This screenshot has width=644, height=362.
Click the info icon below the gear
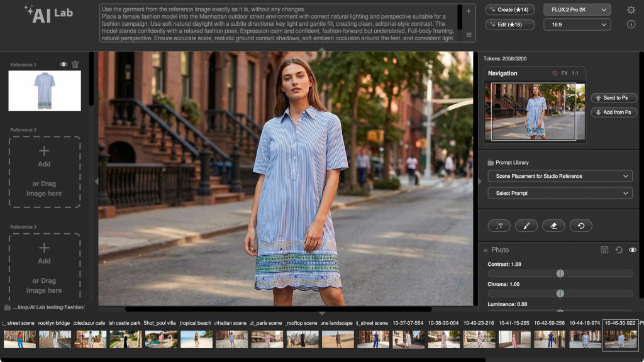[x=631, y=25]
